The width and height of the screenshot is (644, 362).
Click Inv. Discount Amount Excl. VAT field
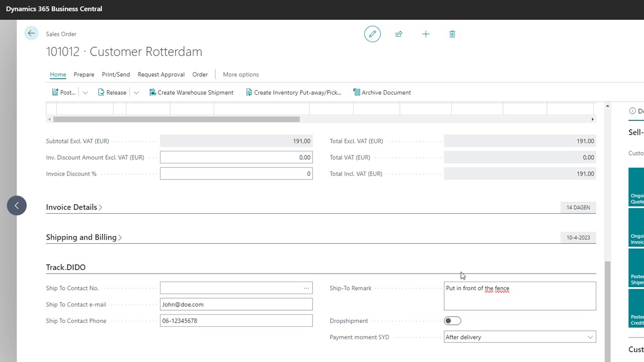pos(236,157)
